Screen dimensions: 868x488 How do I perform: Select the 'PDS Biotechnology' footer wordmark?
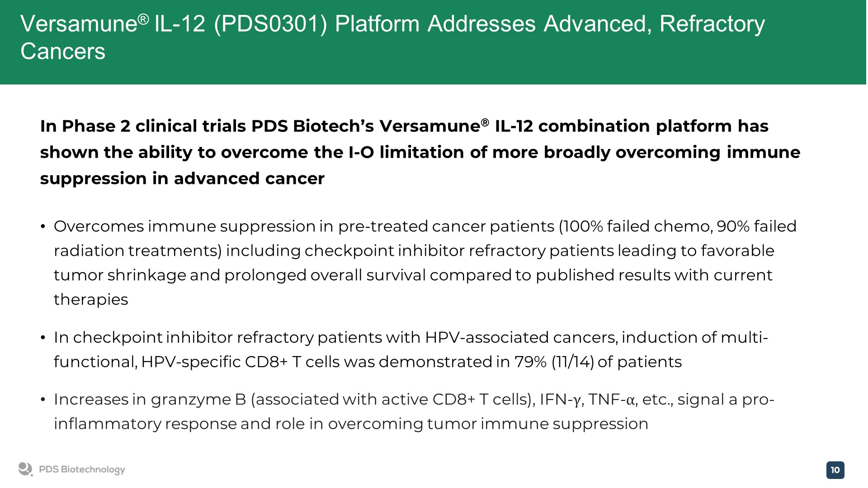[82, 469]
